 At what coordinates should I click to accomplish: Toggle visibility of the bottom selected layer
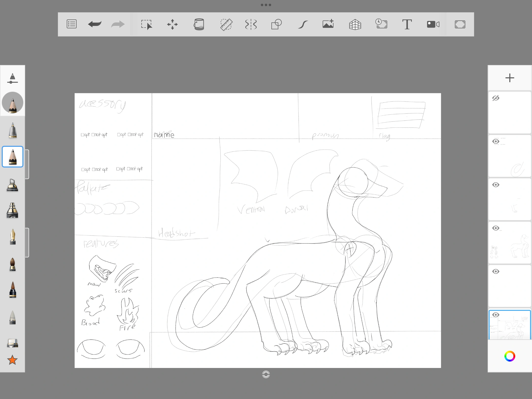(496, 315)
